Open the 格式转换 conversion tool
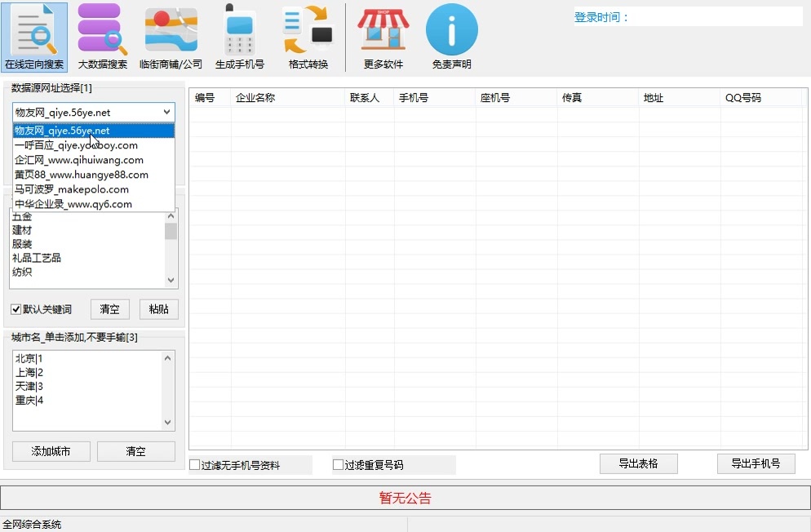Image resolution: width=811 pixels, height=532 pixels. [x=308, y=38]
